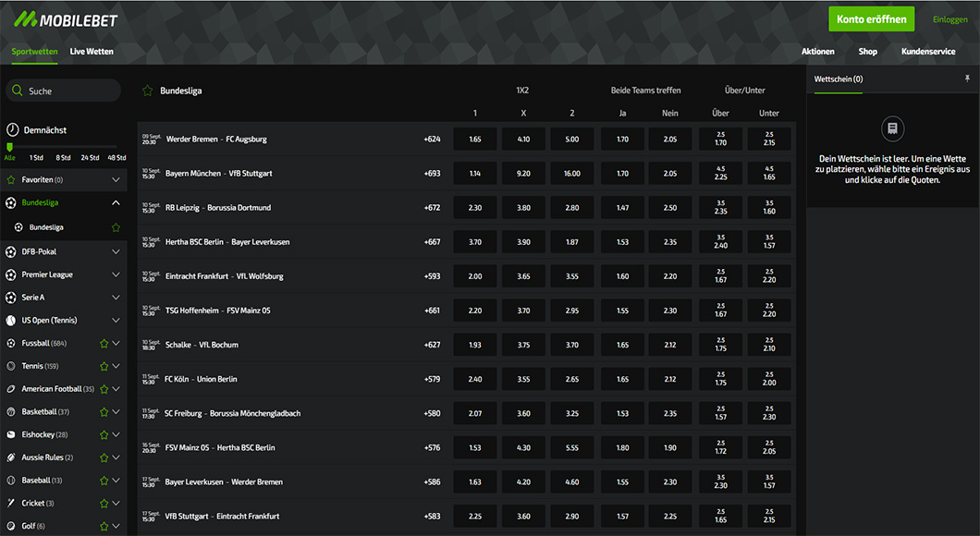Open the Sportwetten tab

[34, 52]
